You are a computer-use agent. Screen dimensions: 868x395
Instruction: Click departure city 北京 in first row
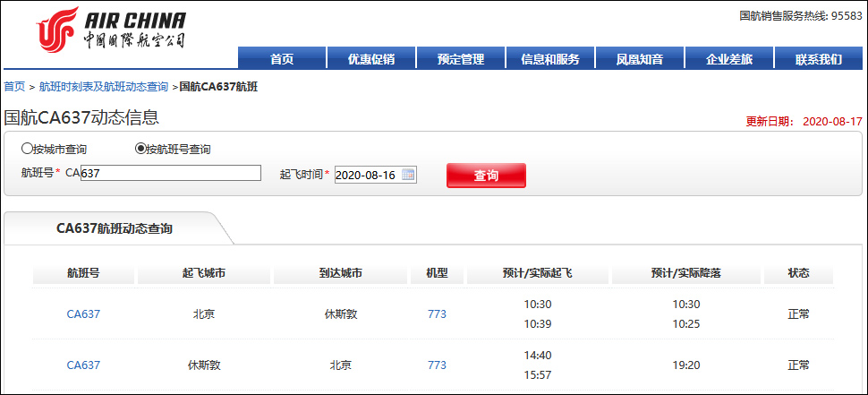click(x=204, y=314)
